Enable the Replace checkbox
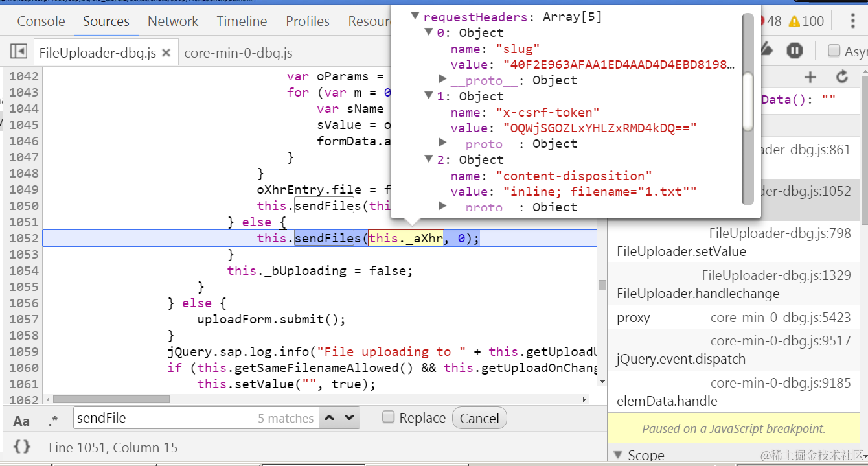 pos(389,417)
